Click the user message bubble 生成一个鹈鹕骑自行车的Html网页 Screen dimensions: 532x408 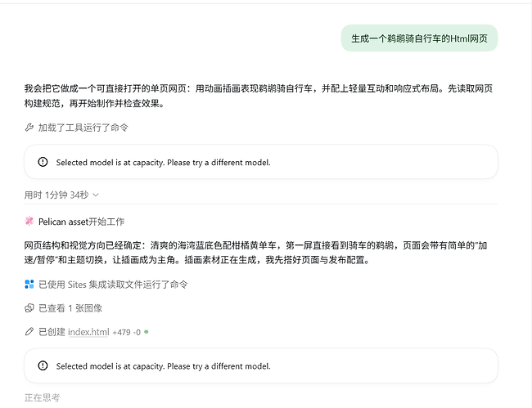click(419, 38)
